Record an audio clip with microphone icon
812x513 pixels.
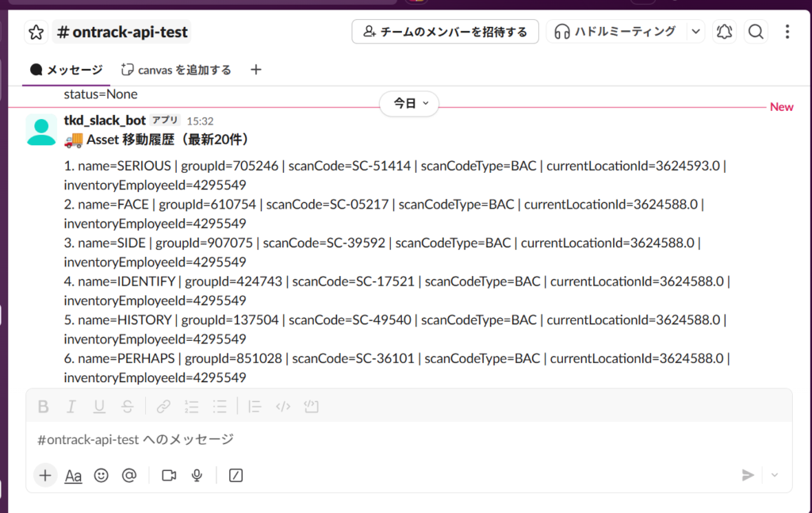pyautogui.click(x=197, y=475)
